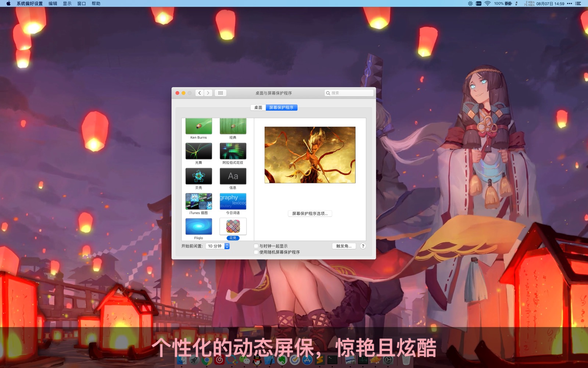Viewport: 588px width, 368px height.
Task: Show all preferences via grid button
Action: [x=220, y=93]
